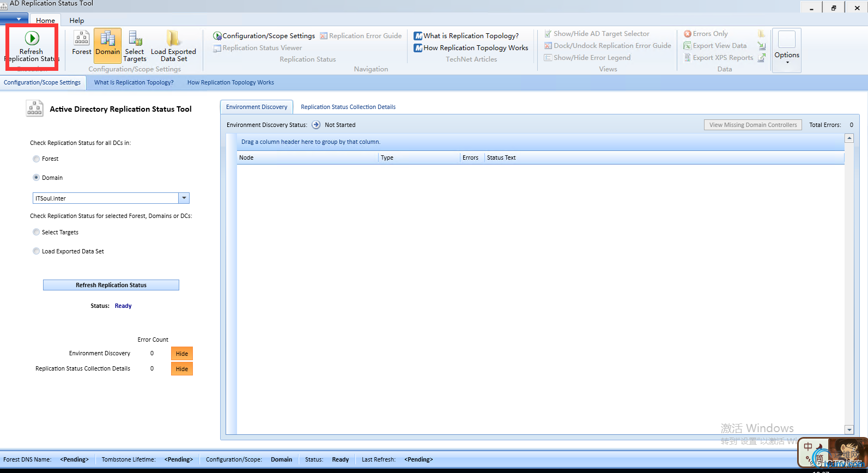Click the Errors column header

click(472, 157)
